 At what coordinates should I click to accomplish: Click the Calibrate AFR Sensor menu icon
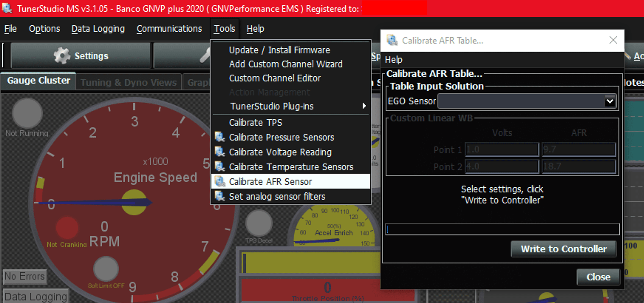pos(220,181)
